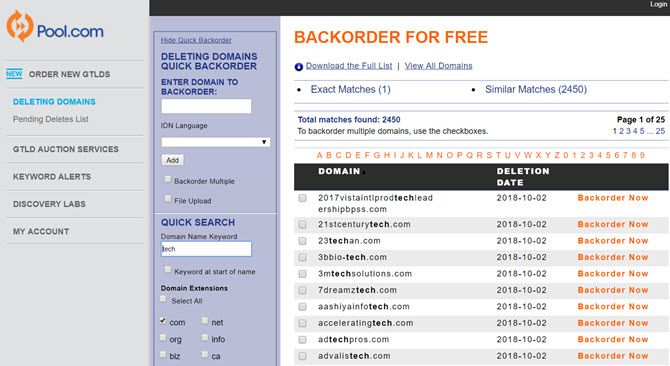Image resolution: width=670 pixels, height=366 pixels.
Task: Click Backorder Now for 3mtechsolutions.com
Action: coord(613,274)
